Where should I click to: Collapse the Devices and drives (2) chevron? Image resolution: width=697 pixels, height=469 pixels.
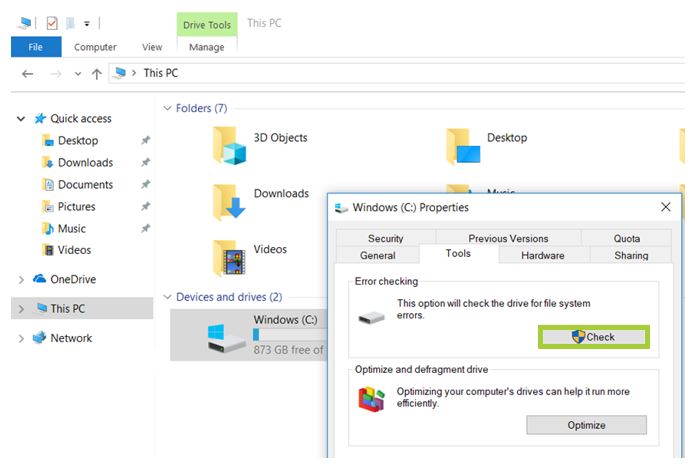[167, 297]
